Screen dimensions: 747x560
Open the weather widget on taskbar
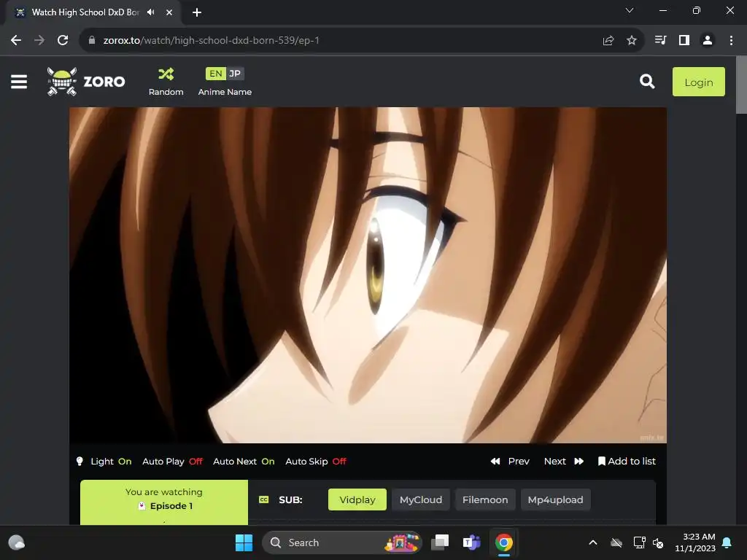pos(17,542)
